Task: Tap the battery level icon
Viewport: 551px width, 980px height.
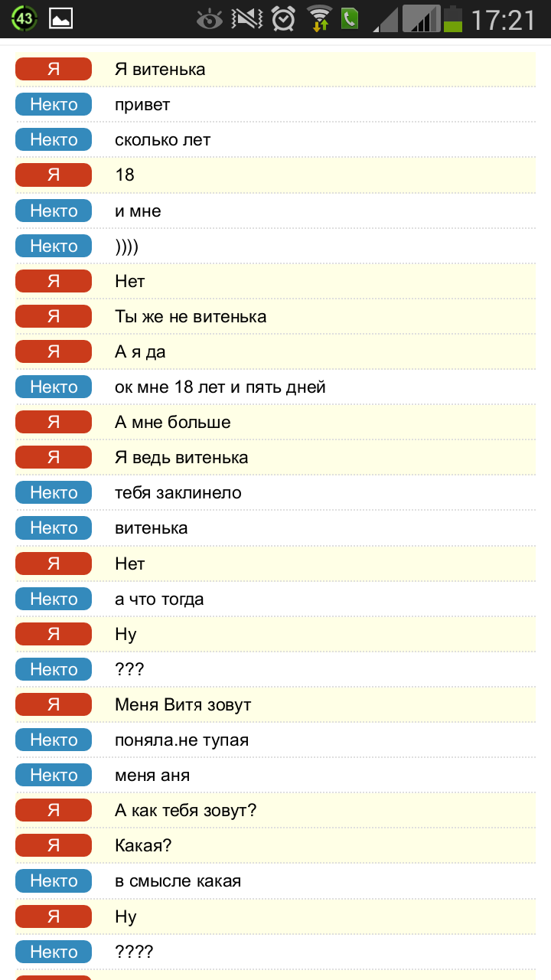Action: 453,19
